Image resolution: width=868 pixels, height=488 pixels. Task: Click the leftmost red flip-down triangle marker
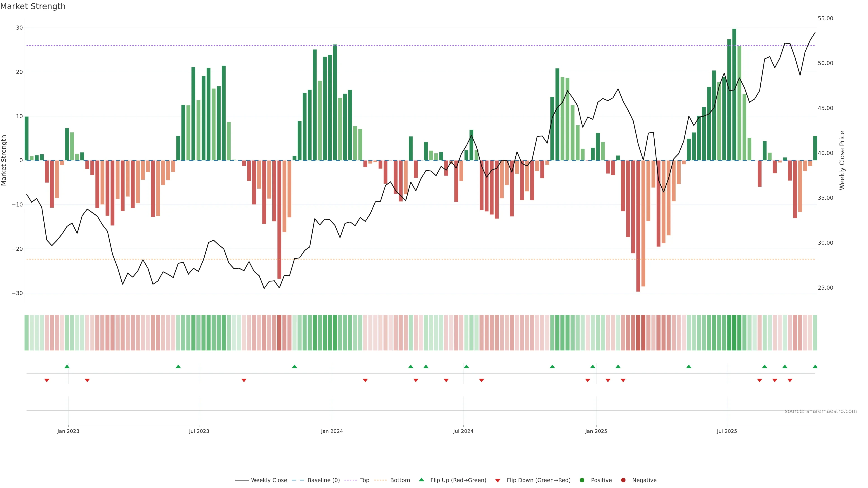click(x=47, y=380)
